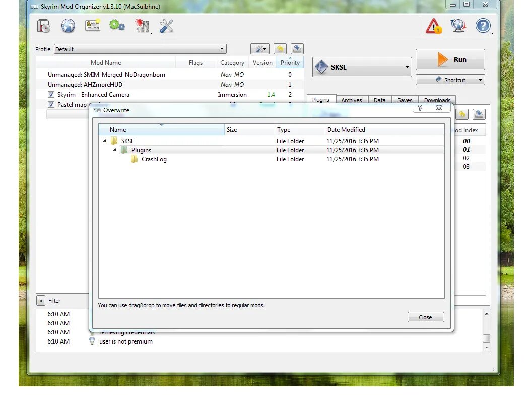Click the plugin mod index 00 entry
532x411 pixels.
466,141
